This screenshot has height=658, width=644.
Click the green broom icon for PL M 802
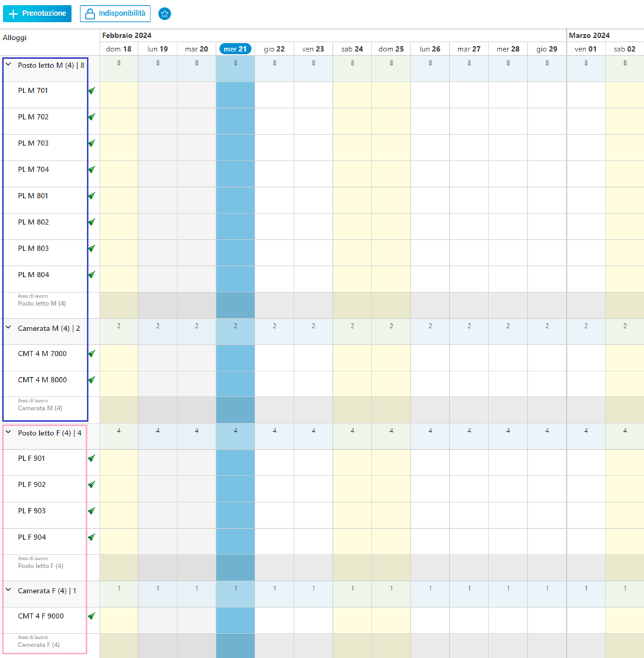(92, 222)
